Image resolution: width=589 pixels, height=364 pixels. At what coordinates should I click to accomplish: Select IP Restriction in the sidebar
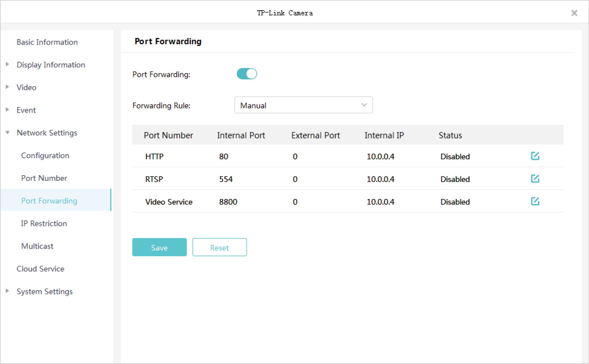tap(44, 223)
